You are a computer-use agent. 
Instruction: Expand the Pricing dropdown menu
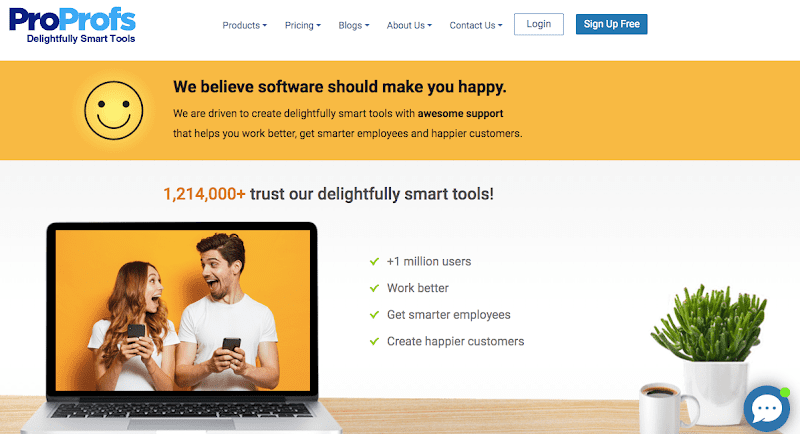303,25
